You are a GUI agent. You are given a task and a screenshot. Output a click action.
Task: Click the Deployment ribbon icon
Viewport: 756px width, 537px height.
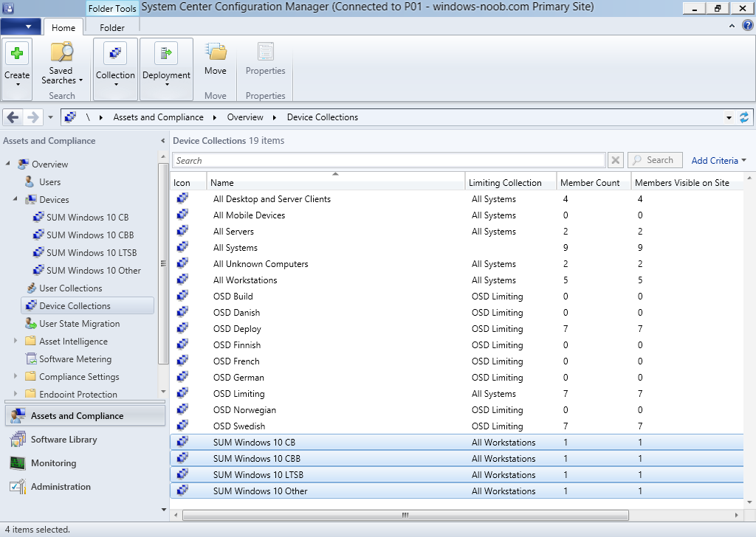click(166, 53)
